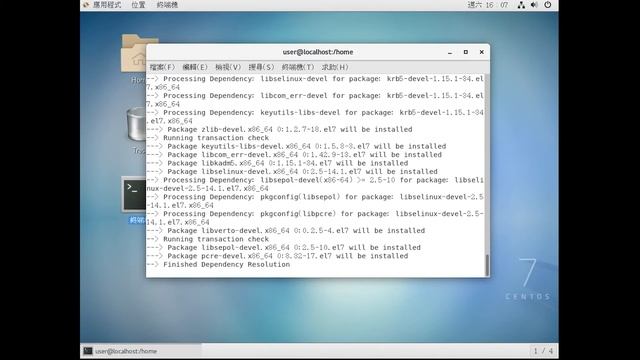Click the 'Package zlib-devel.x86_64' line
The height and width of the screenshot is (360, 640).
280,129
